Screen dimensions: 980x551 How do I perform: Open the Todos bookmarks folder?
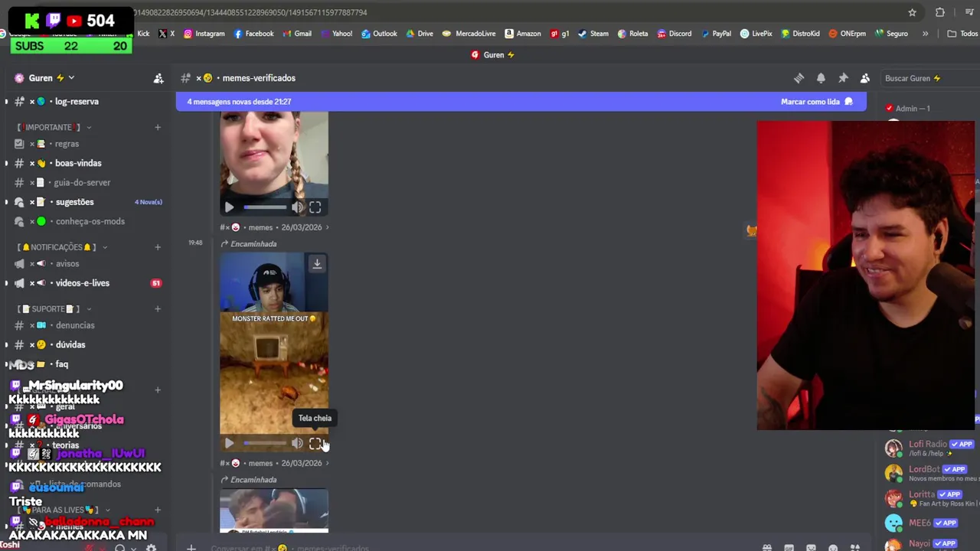click(x=962, y=34)
